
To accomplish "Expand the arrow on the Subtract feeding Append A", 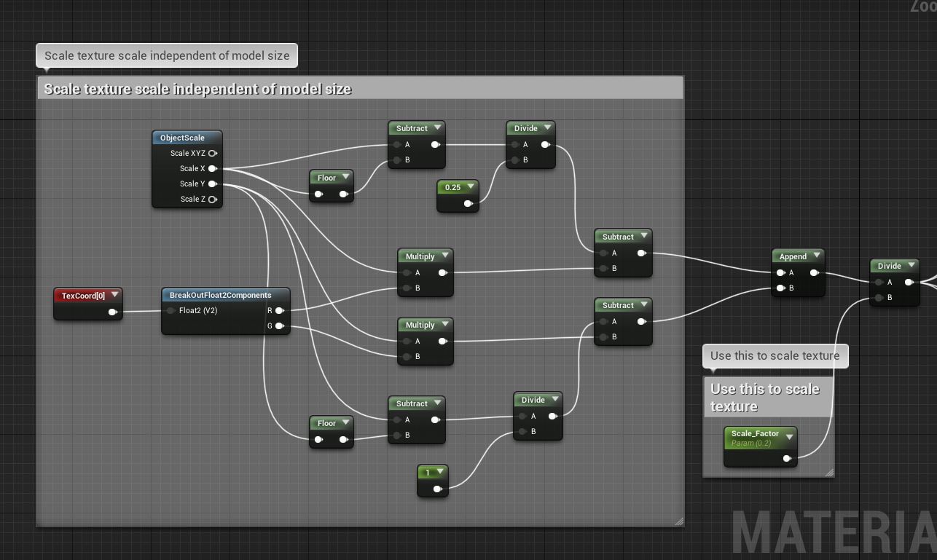I will pos(644,237).
